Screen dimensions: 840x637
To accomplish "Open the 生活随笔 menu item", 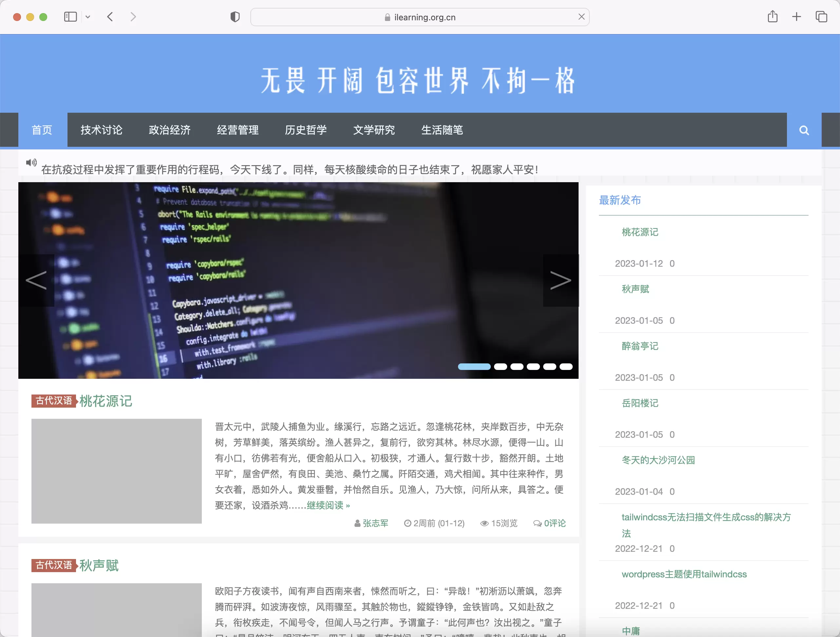I will (442, 130).
